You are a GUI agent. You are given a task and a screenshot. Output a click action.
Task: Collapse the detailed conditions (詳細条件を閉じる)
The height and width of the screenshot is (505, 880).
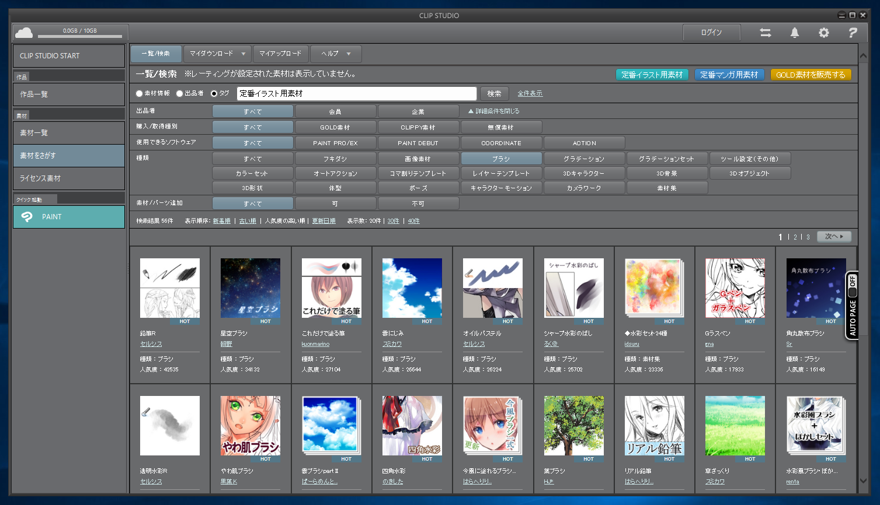point(494,111)
